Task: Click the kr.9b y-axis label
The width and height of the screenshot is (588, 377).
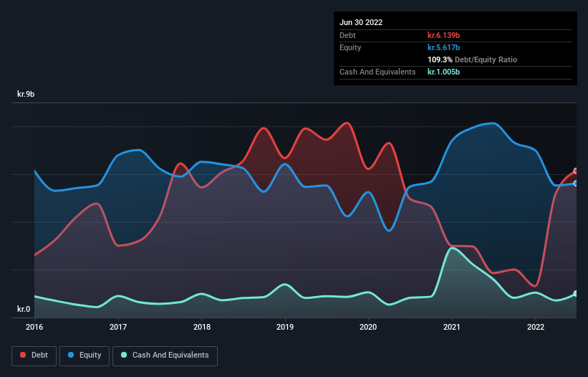Action: (x=26, y=94)
